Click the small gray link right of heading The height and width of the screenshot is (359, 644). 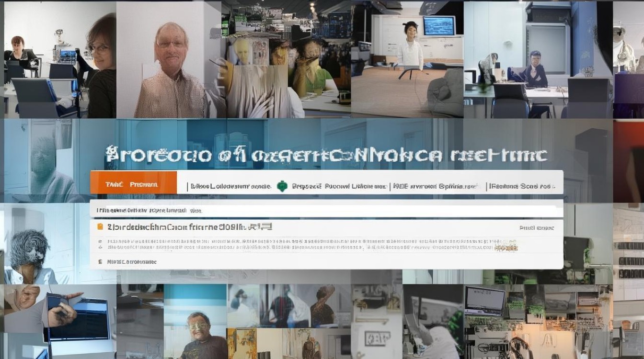point(538,229)
